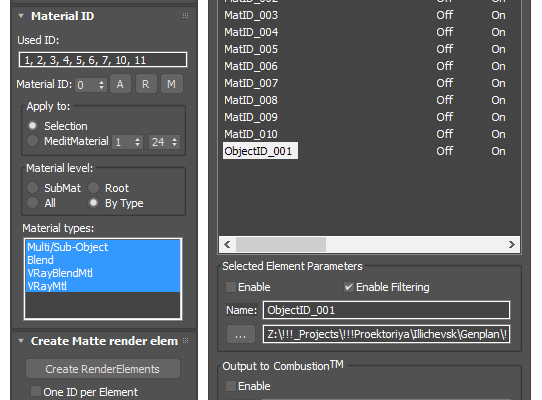Click the M button beside Material ID
Screen dimensions: 542x400
coord(171,84)
